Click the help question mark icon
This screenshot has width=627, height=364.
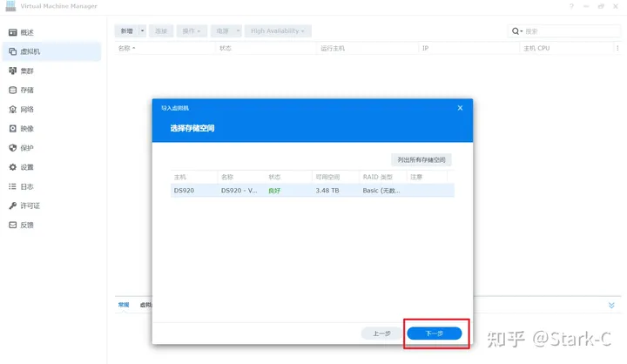[x=572, y=6]
